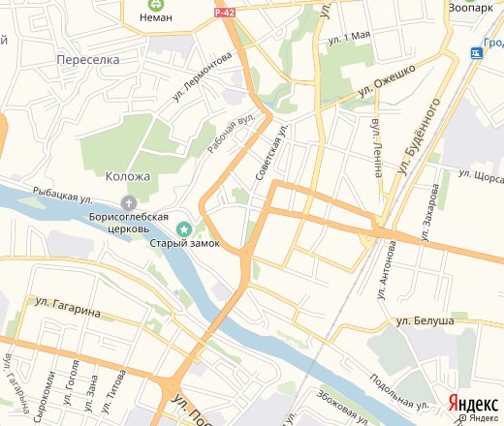The width and height of the screenshot is (504, 426).
Task: Select the ул. Лермонтова street label
Action: 202,76
